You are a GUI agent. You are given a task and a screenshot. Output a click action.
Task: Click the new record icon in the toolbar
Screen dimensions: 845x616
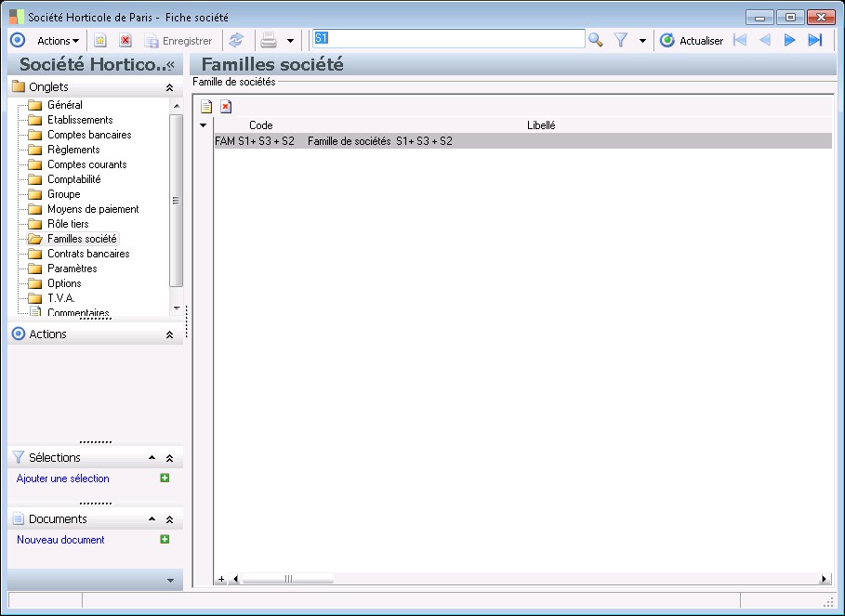click(x=100, y=41)
